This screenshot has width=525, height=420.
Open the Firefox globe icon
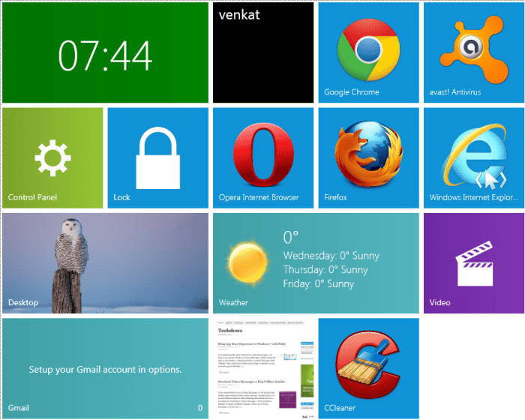pyautogui.click(x=368, y=154)
